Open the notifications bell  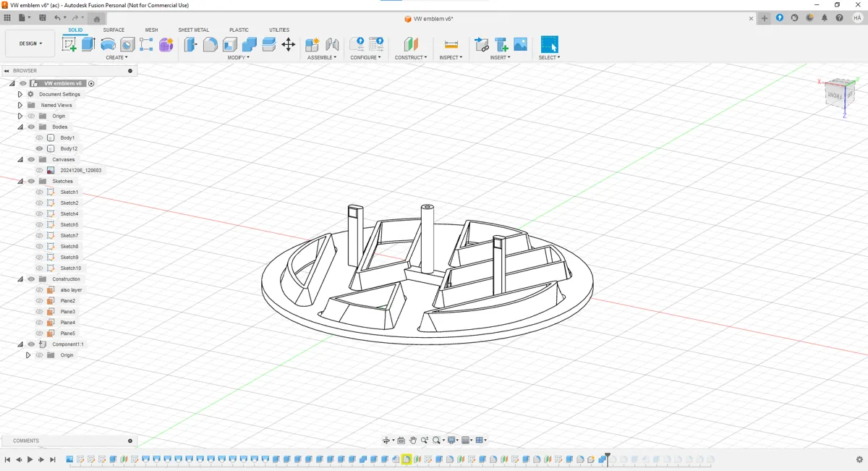[x=825, y=18]
